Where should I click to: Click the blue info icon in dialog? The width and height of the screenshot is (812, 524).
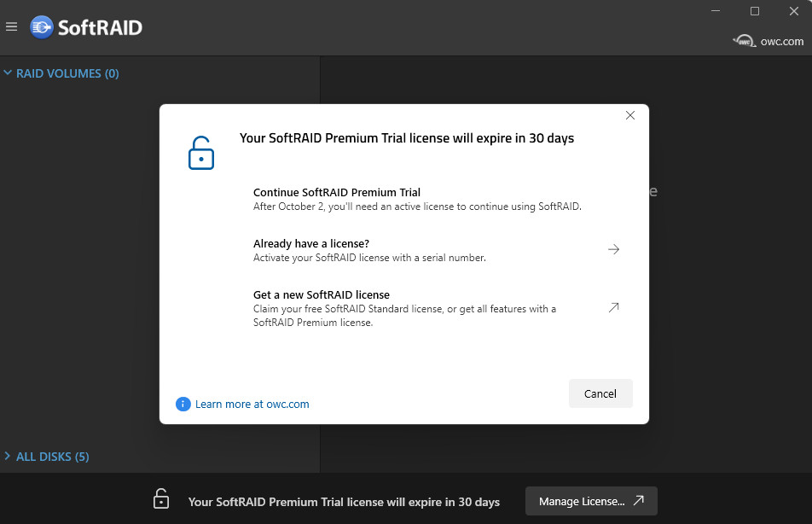pyautogui.click(x=183, y=404)
